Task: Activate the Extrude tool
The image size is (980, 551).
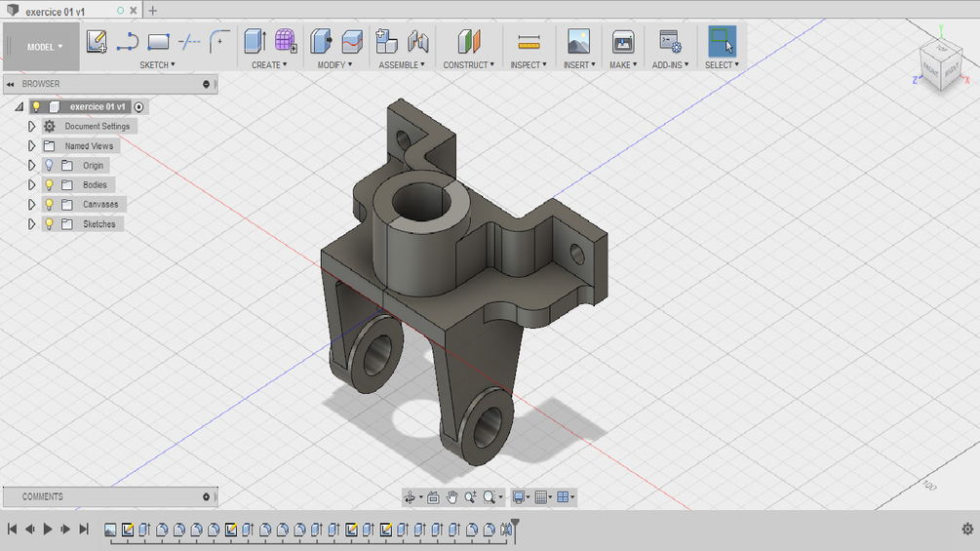Action: pos(255,41)
